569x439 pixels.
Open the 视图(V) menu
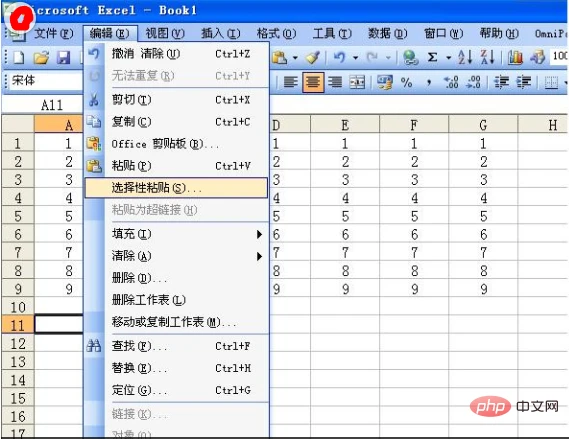click(165, 34)
